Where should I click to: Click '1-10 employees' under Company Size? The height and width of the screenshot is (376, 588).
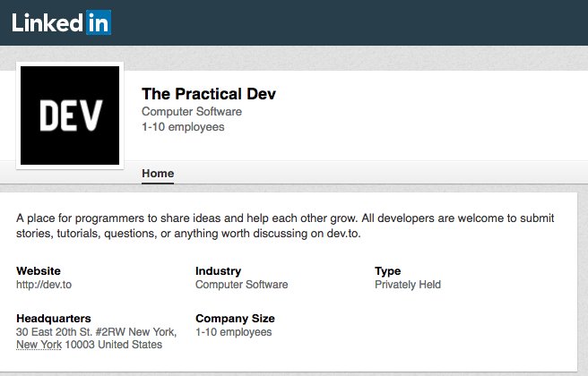[x=234, y=332]
